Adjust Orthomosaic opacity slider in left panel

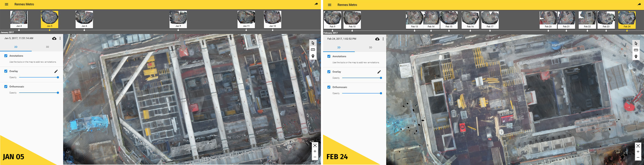coord(39,93)
